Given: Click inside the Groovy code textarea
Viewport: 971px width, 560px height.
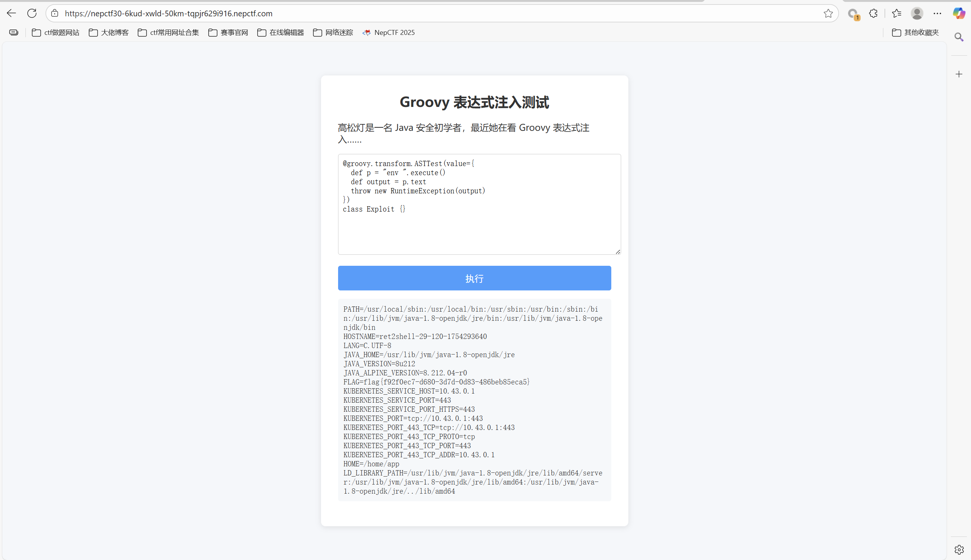Looking at the screenshot, I should pyautogui.click(x=479, y=204).
